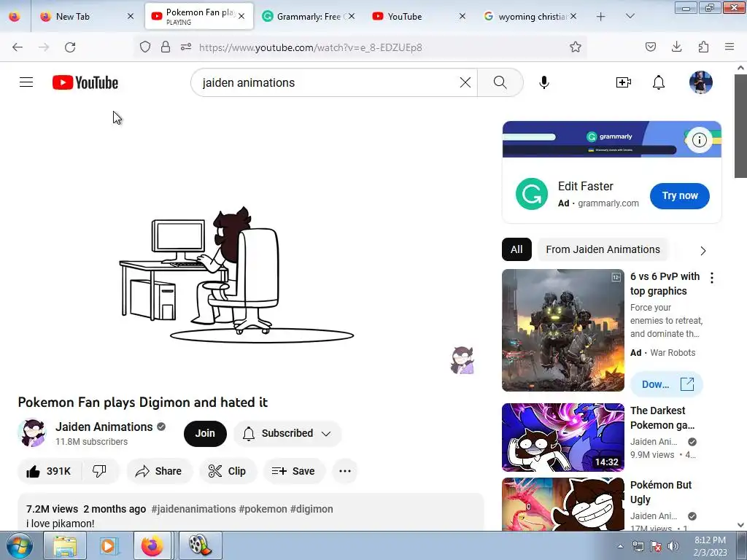The width and height of the screenshot is (747, 560).
Task: Open Firefox application menu
Action: [x=729, y=47]
